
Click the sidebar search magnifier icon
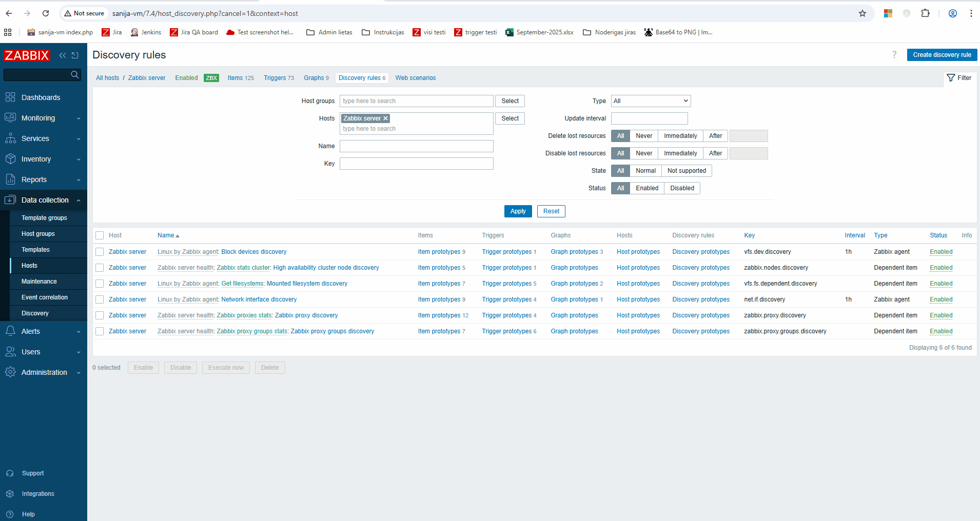(75, 75)
